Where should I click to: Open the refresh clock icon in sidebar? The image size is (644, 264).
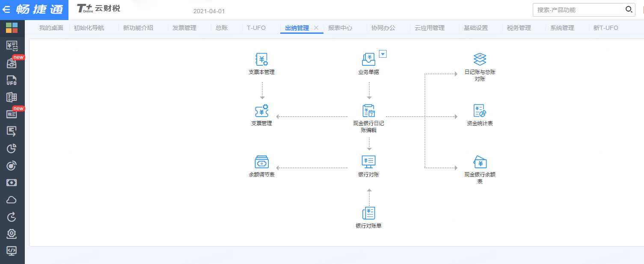click(x=12, y=217)
